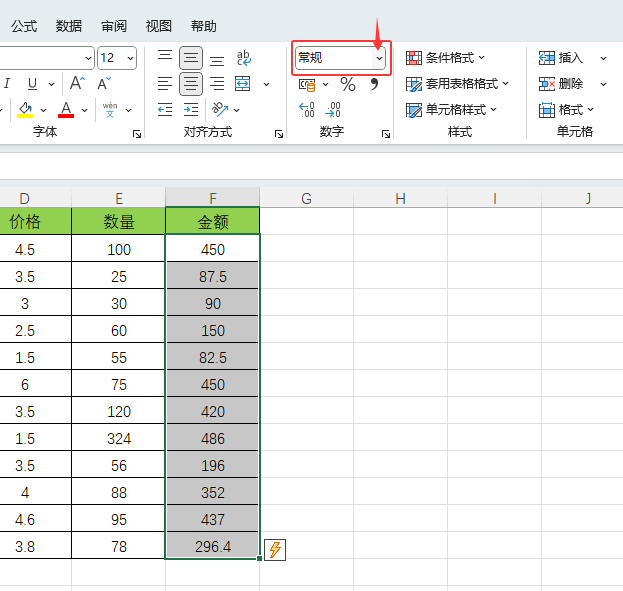Click the Underline formatting icon

tap(33, 83)
